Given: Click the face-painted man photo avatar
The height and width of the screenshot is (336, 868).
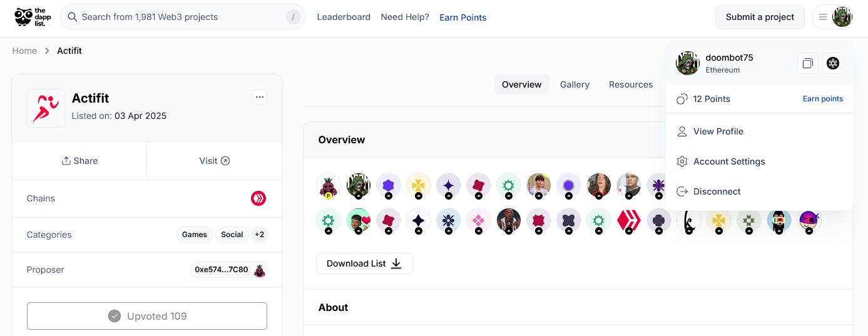Looking at the screenshot, I should click(x=508, y=221).
